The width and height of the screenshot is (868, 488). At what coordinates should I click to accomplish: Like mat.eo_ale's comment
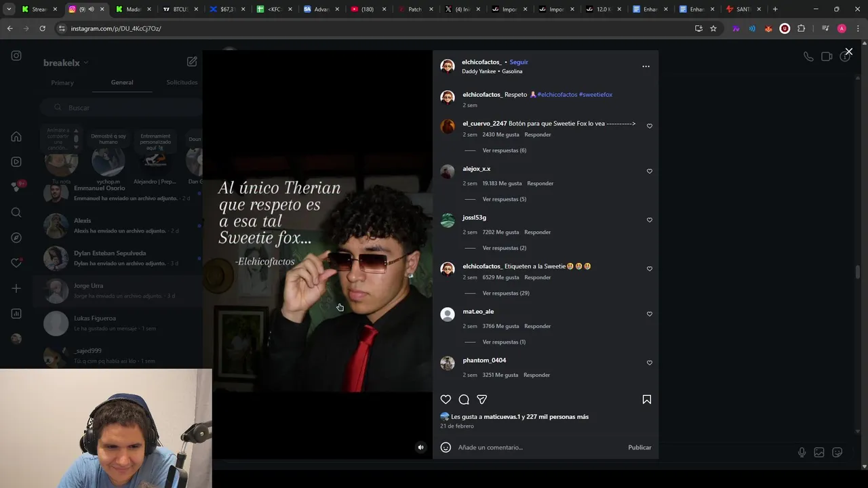(x=650, y=314)
